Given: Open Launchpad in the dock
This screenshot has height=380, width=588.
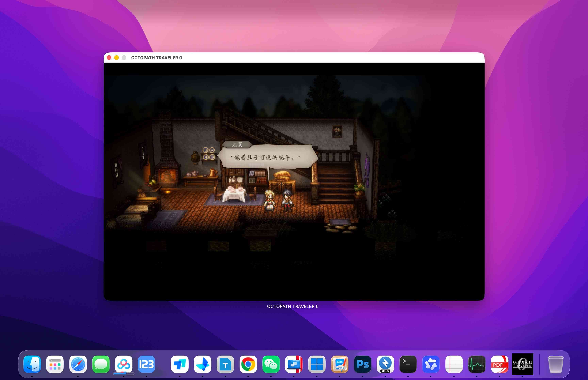Looking at the screenshot, I should click(x=55, y=364).
